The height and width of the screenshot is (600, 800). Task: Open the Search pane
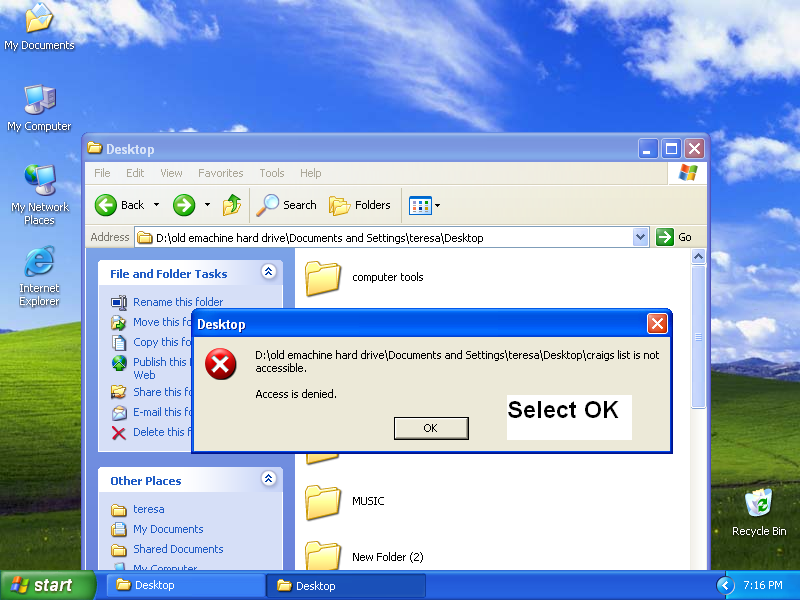point(286,205)
